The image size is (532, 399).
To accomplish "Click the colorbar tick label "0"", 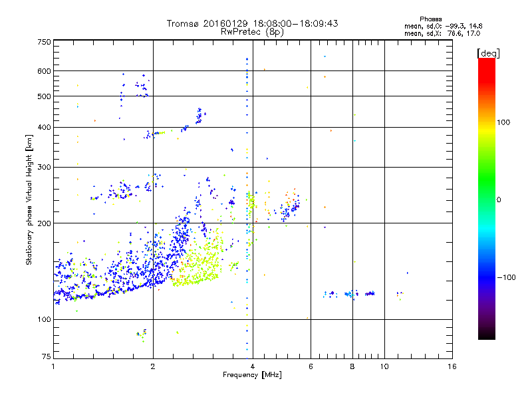I will click(499, 199).
